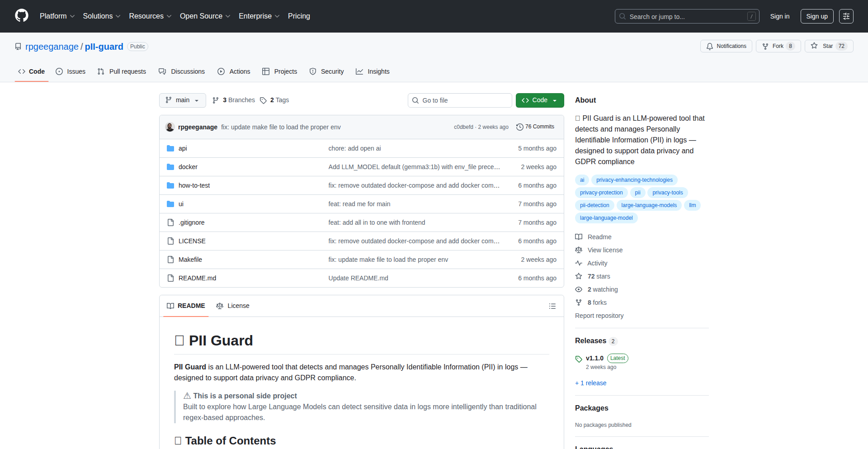Expand the Platform menu
868x449 pixels.
[57, 16]
